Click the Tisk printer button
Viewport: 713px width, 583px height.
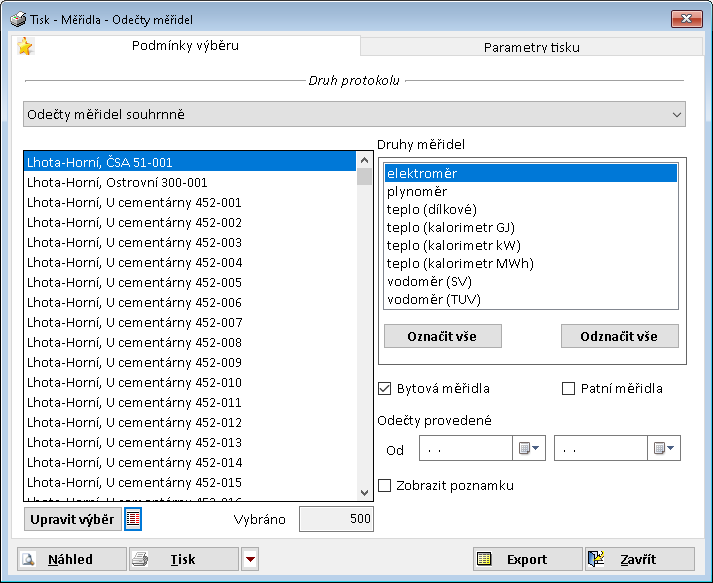pyautogui.click(x=183, y=560)
